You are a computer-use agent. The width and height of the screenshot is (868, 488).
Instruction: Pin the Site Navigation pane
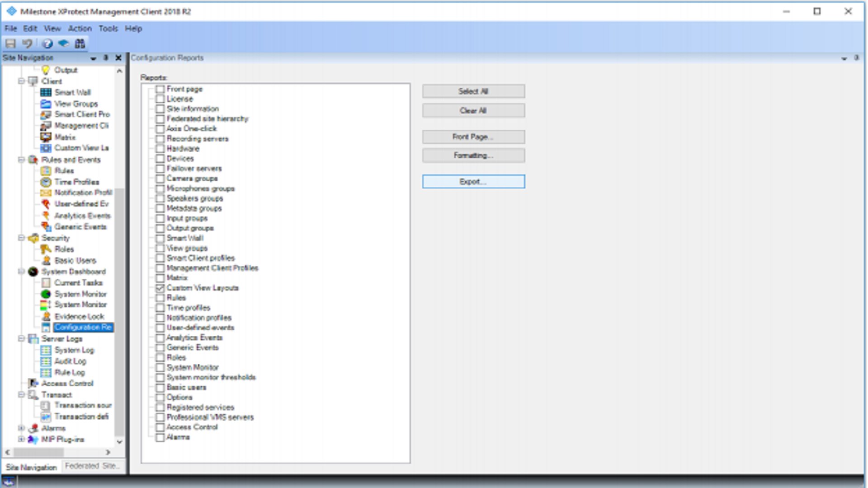tap(106, 58)
